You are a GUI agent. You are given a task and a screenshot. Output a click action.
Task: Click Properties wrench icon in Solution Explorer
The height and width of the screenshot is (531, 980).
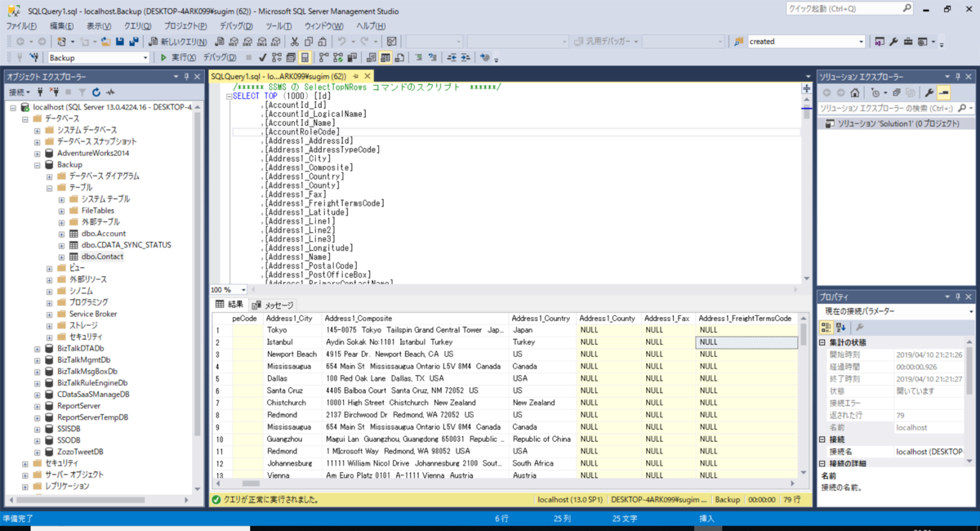pyautogui.click(x=929, y=92)
